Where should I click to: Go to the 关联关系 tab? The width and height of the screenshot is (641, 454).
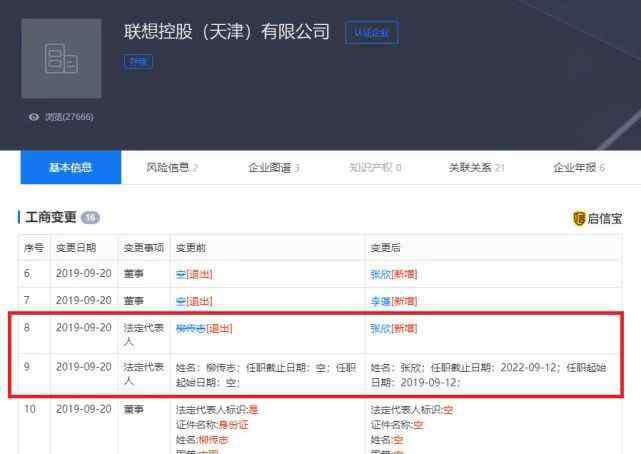coord(476,168)
